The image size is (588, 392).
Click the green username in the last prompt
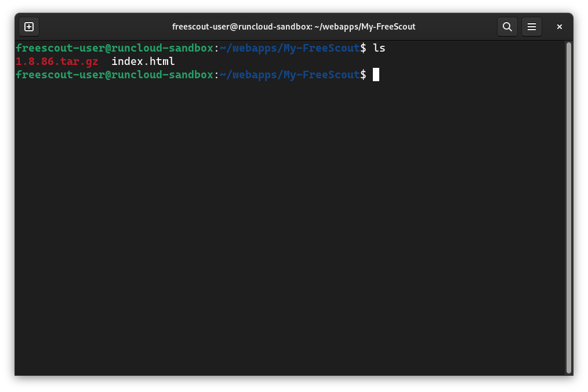click(114, 75)
